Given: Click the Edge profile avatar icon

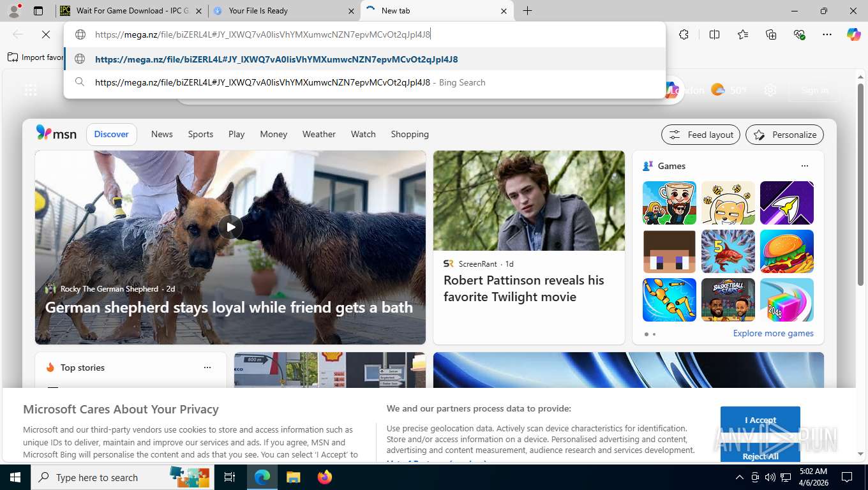Looking at the screenshot, I should click(13, 11).
